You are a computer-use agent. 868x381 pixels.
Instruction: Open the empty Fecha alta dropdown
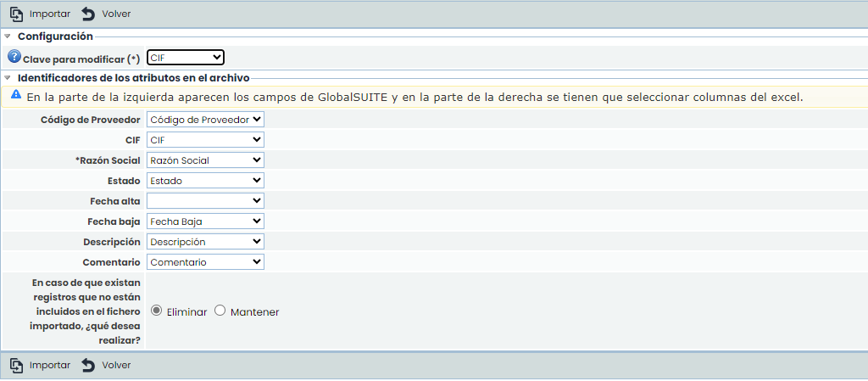205,201
